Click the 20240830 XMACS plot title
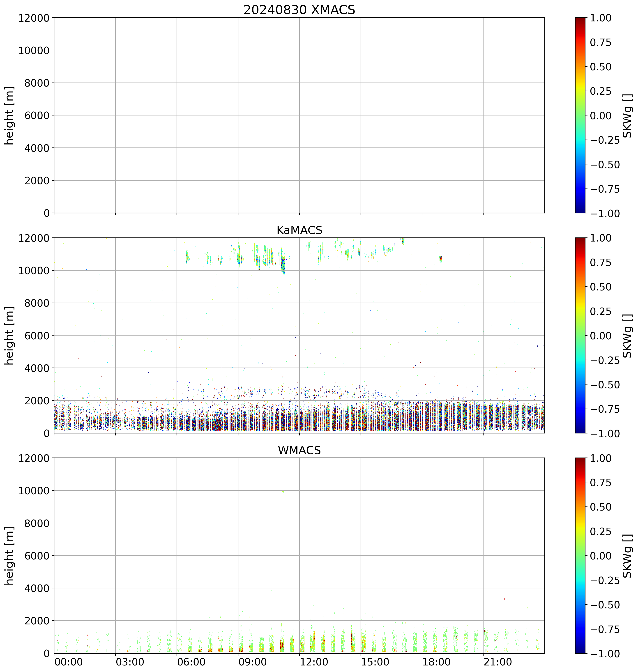 299,9
